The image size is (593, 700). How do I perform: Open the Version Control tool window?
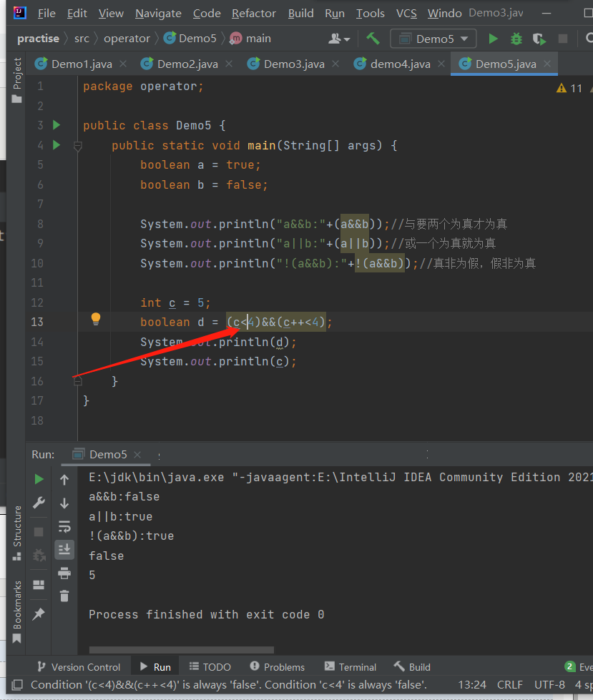79,667
